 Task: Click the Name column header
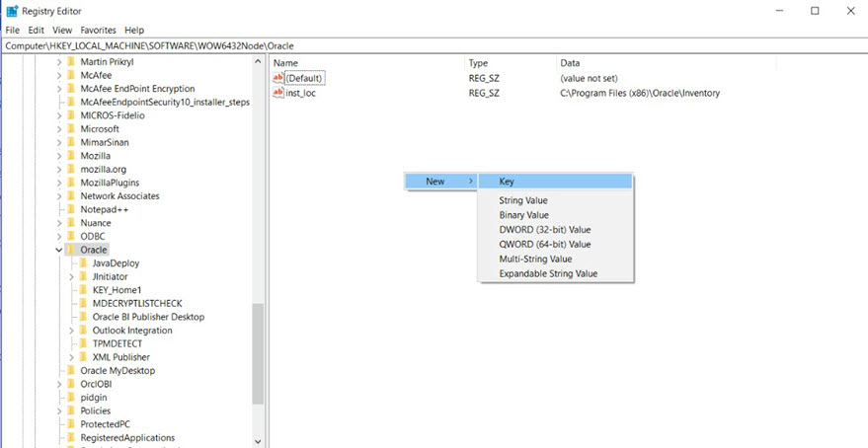pyautogui.click(x=366, y=63)
